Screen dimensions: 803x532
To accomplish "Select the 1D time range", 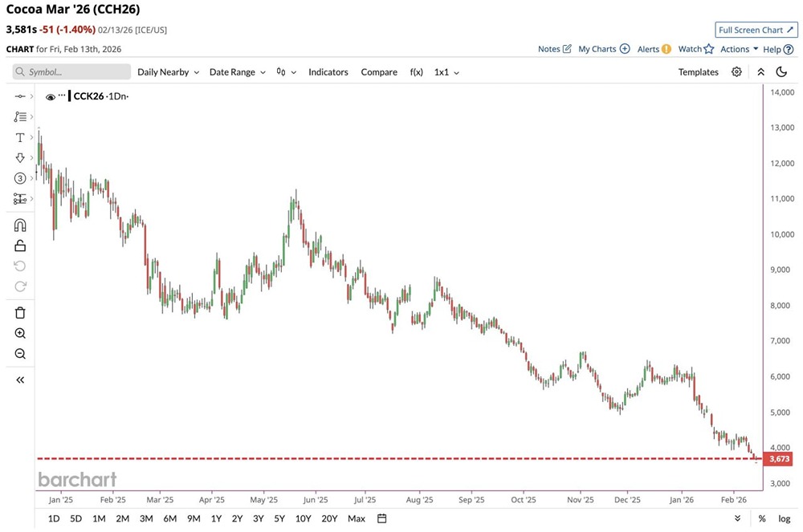I will (54, 518).
